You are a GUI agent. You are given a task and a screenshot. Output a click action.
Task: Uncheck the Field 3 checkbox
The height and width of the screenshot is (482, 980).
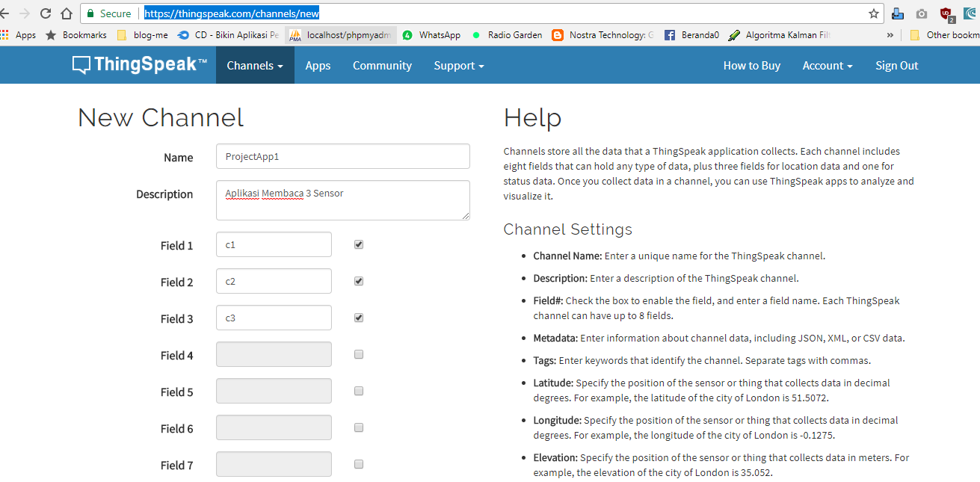(x=359, y=318)
